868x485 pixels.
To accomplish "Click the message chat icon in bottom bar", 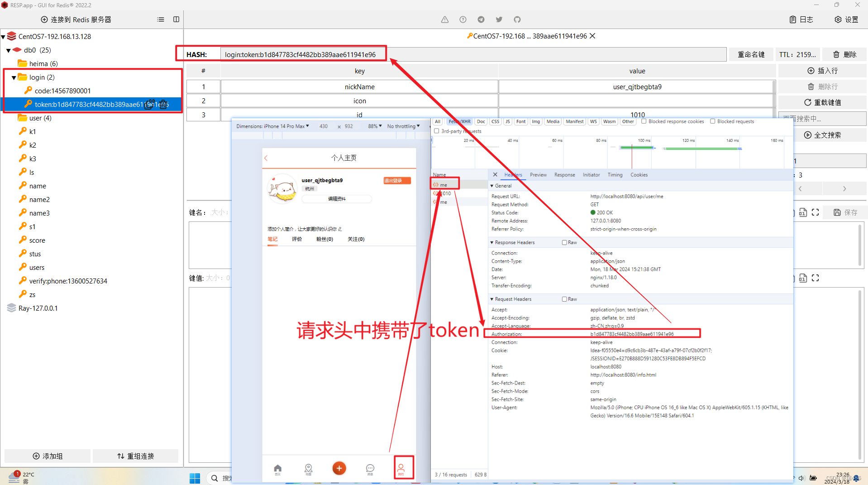I will 370,469.
